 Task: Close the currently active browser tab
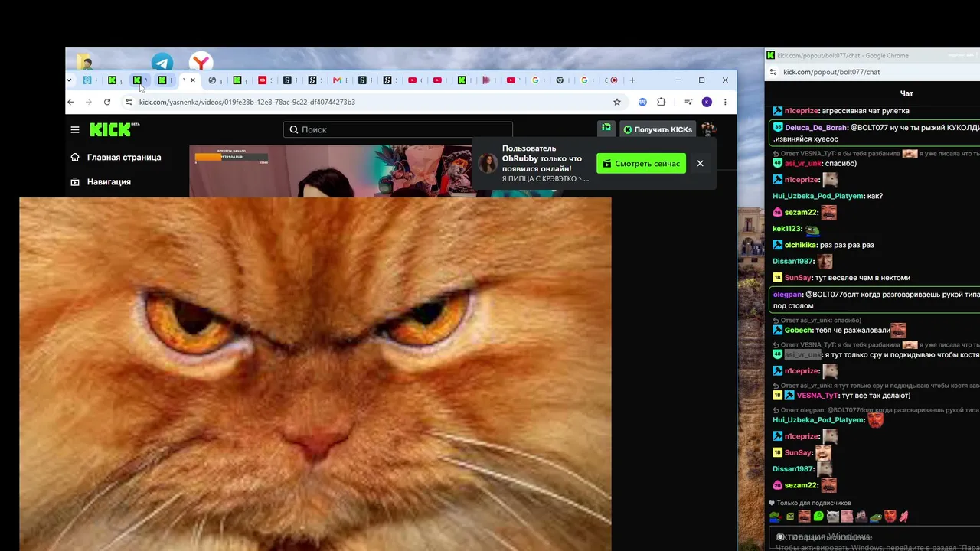(193, 80)
